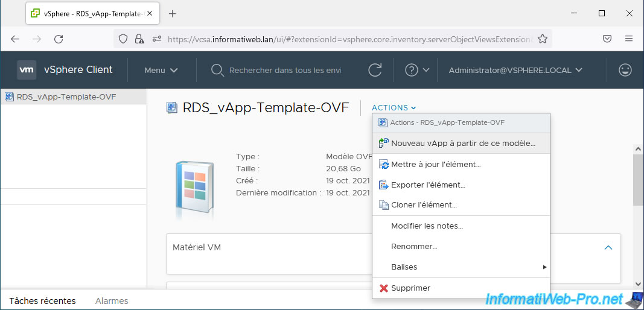Bookmark this page with the star icon
Screen dimensions: 644x310
coord(543,39)
